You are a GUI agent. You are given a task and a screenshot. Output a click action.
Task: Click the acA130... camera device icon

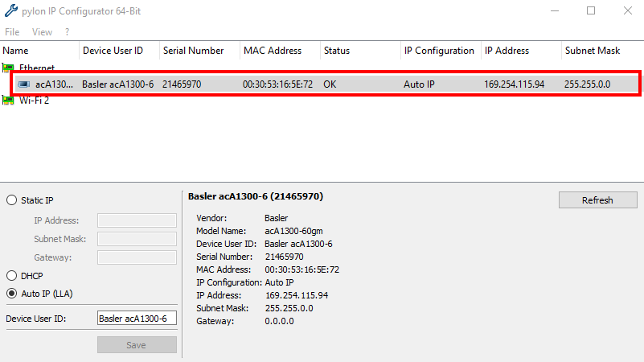[24, 84]
